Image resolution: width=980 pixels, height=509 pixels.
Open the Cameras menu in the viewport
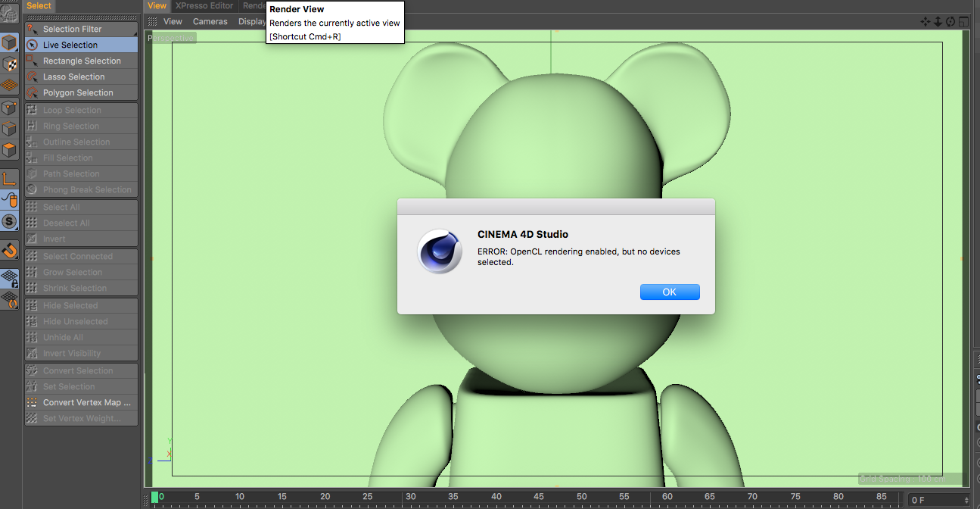pyautogui.click(x=210, y=22)
